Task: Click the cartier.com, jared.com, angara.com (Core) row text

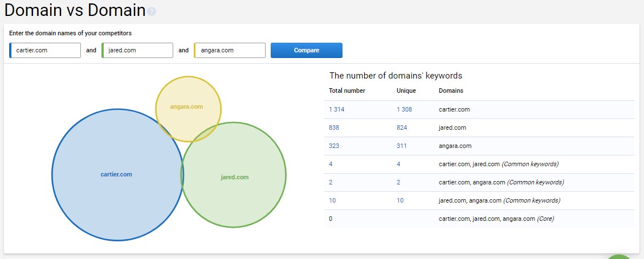Action: click(x=496, y=219)
